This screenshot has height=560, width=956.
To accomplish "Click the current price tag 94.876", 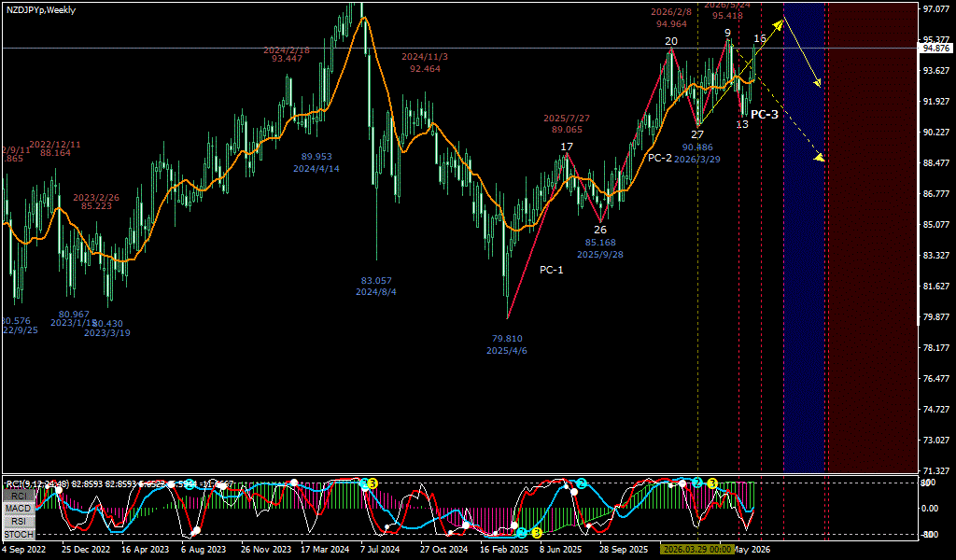I will [935, 49].
